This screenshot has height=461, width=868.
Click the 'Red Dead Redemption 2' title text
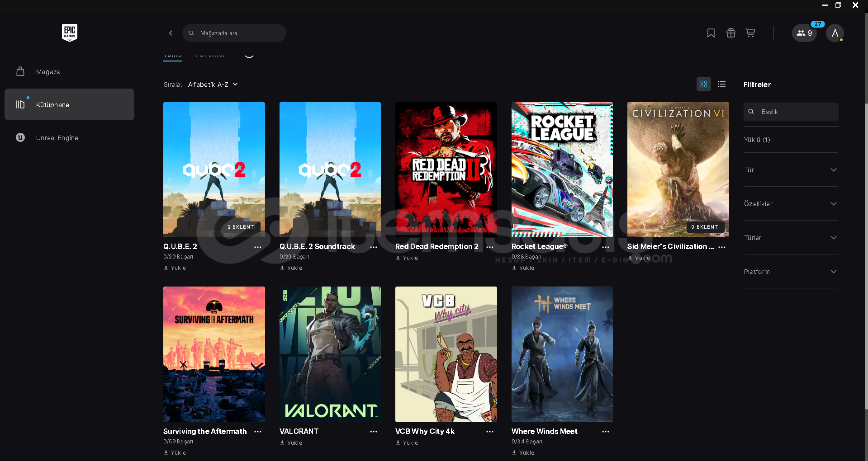pyautogui.click(x=436, y=246)
